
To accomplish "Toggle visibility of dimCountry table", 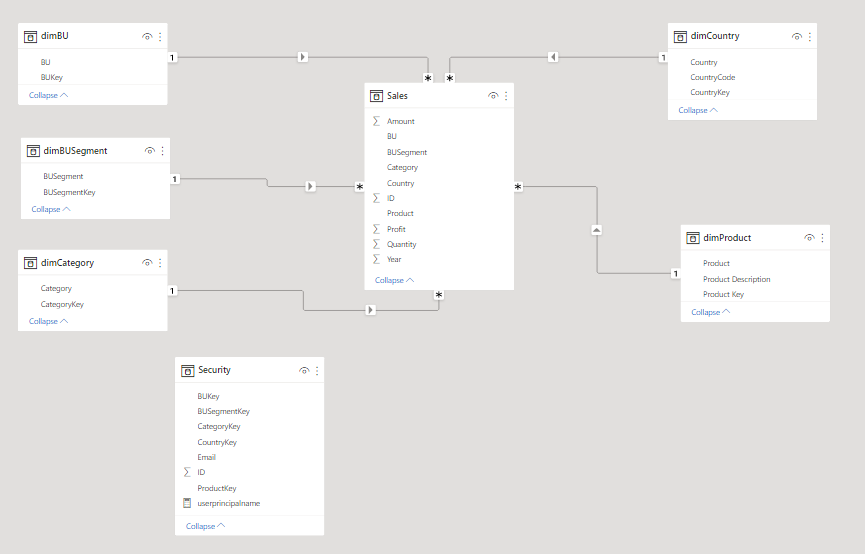I will (797, 36).
